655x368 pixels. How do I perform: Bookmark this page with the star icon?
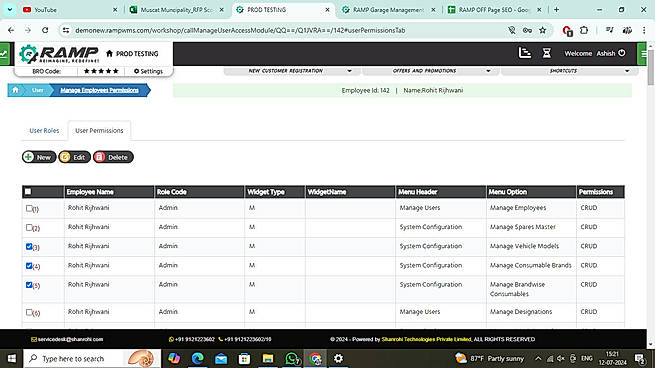[543, 30]
